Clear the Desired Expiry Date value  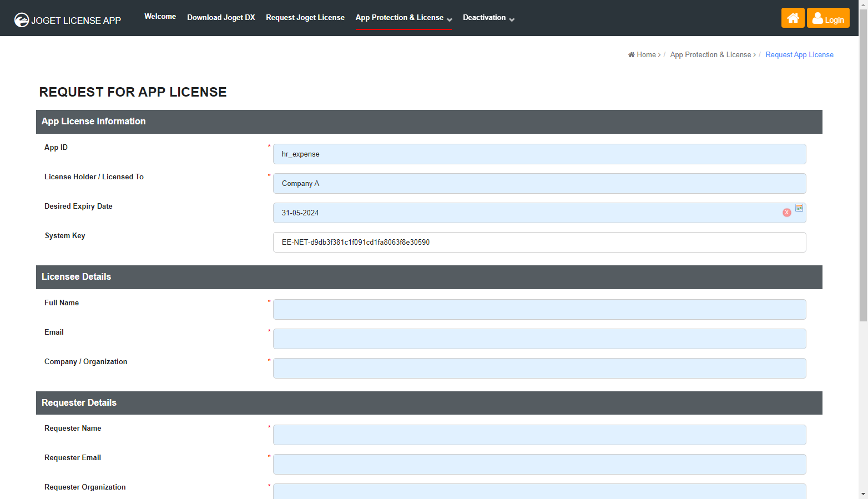[x=786, y=213]
